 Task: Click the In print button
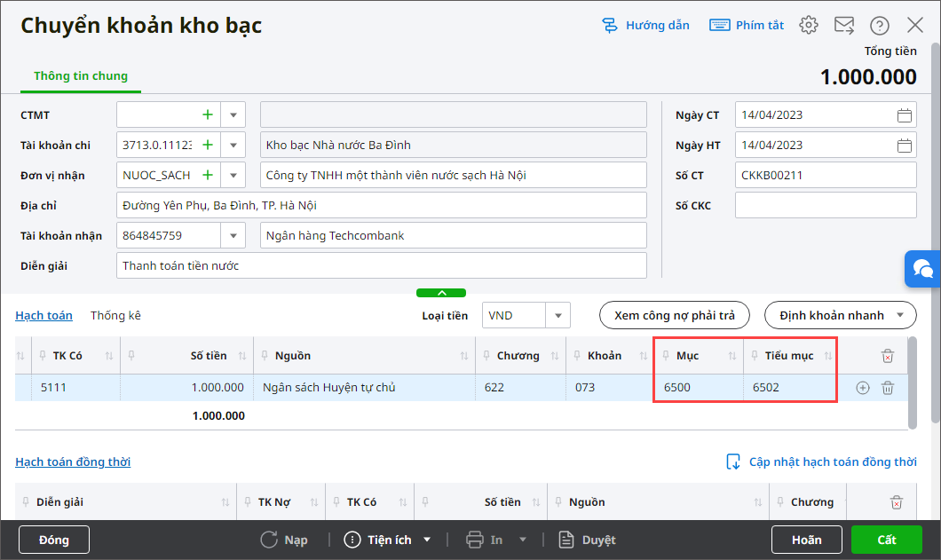[x=485, y=540]
